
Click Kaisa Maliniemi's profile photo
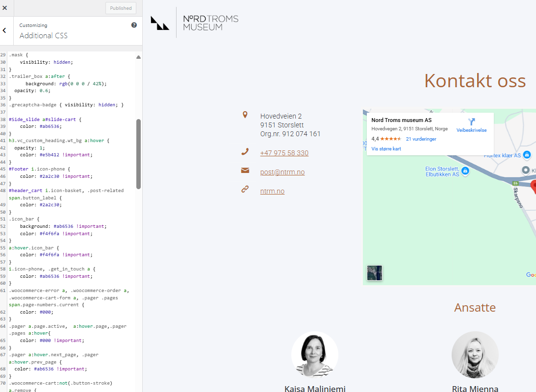click(x=314, y=355)
